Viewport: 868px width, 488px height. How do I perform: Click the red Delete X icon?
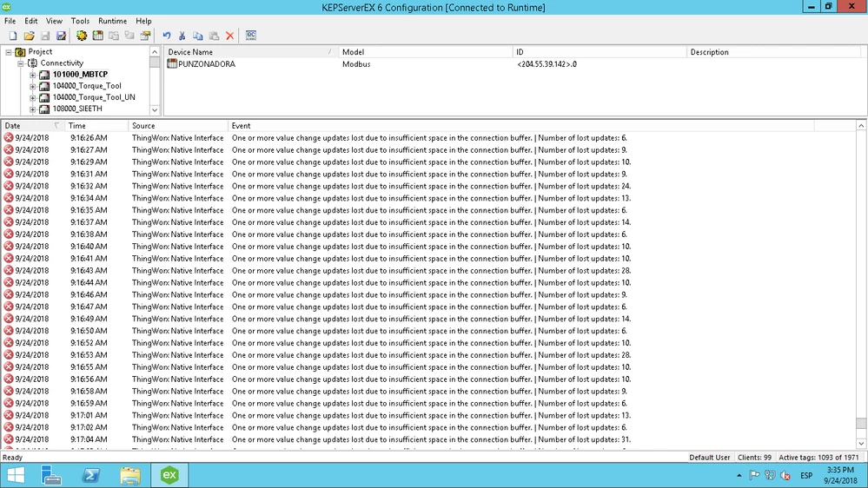point(229,36)
